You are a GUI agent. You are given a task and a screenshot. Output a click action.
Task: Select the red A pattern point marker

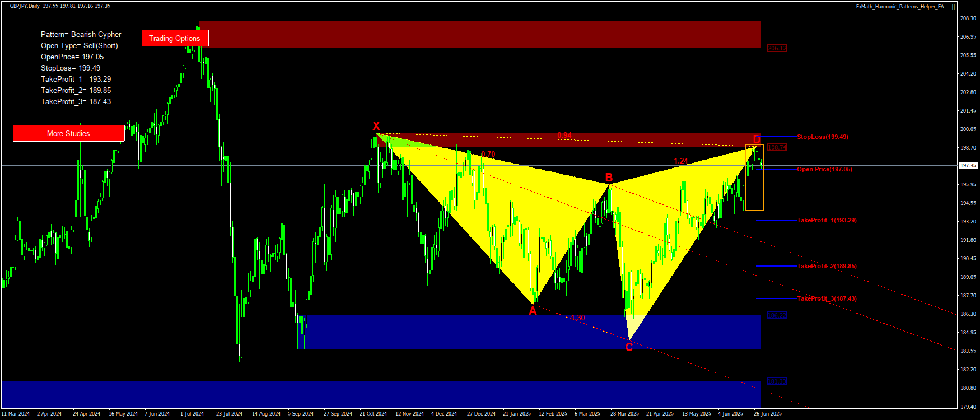[x=533, y=311]
